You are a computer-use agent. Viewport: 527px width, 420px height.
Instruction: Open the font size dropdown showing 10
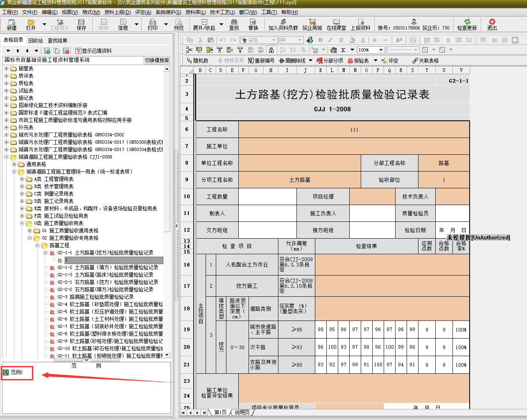point(300,40)
